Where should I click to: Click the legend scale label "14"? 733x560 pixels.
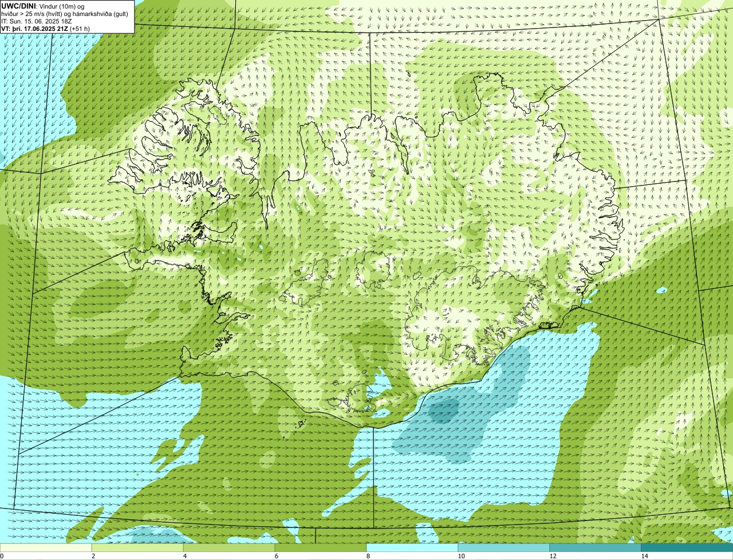644,556
